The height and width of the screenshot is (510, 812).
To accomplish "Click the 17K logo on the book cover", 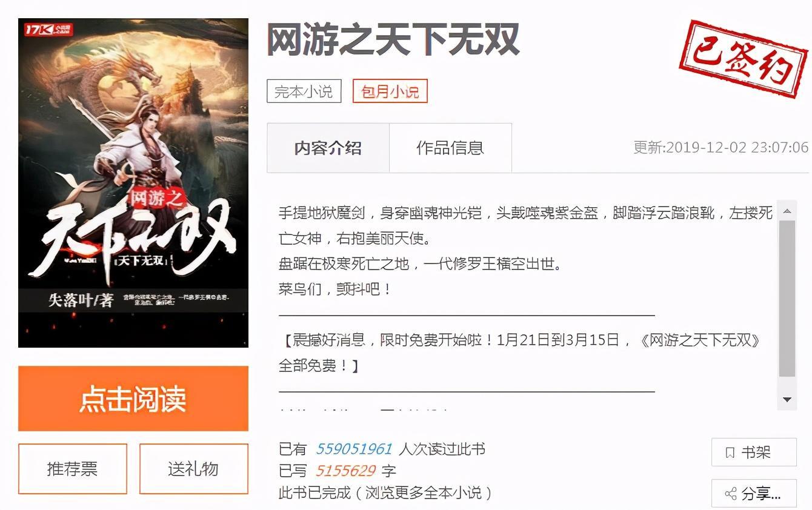I will [49, 30].
